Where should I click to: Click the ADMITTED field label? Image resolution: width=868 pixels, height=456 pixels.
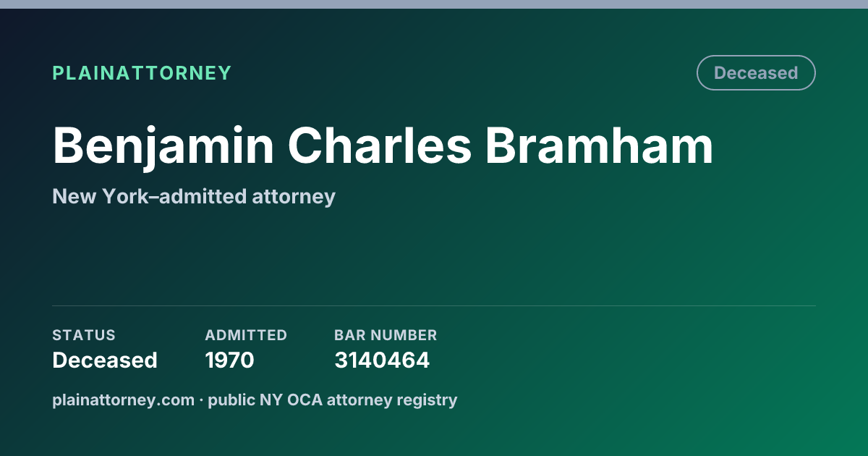point(246,335)
